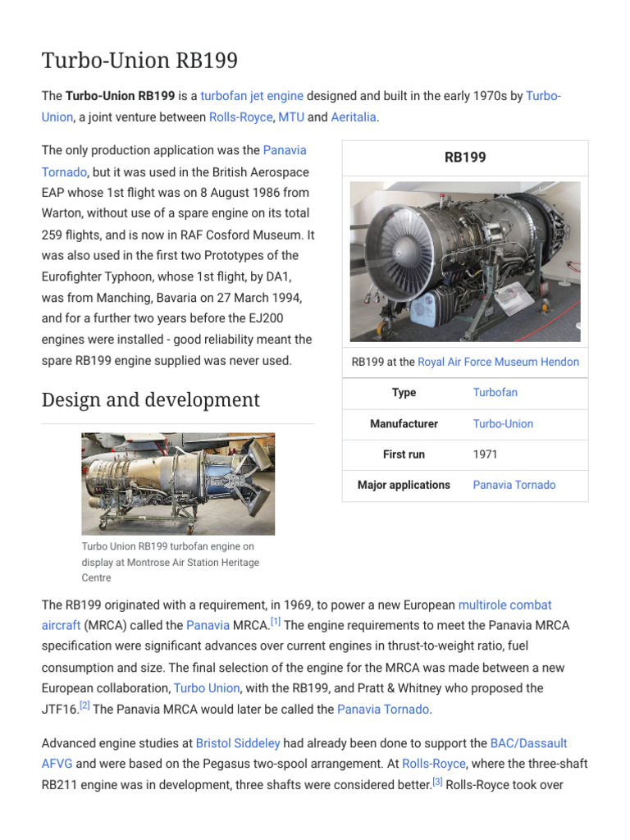The height and width of the screenshot is (840, 630).
Task: Open Rolls-Royce link in the three-shaft sentence
Action: 434,764
